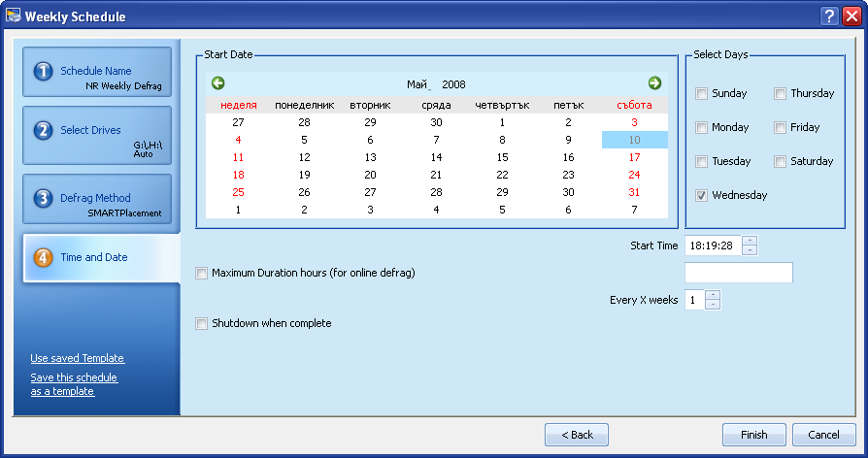This screenshot has height=458, width=868.
Task: Select red date 18 in the calendar
Action: pyautogui.click(x=238, y=175)
